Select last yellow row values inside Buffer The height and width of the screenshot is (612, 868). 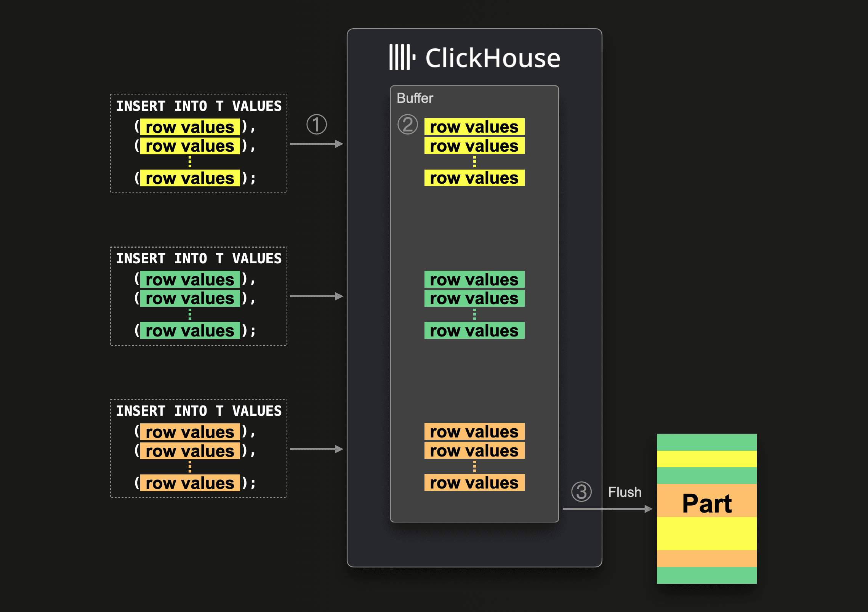[x=474, y=178]
